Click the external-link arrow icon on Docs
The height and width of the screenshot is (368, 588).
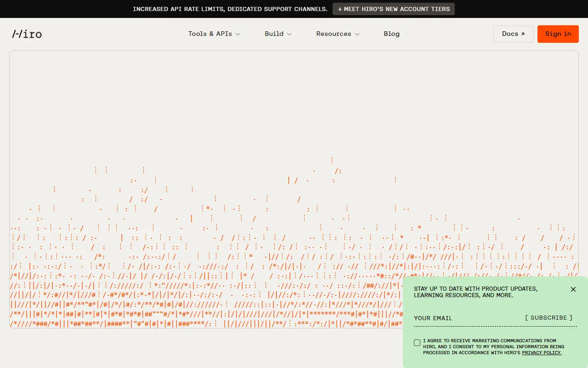coord(523,34)
